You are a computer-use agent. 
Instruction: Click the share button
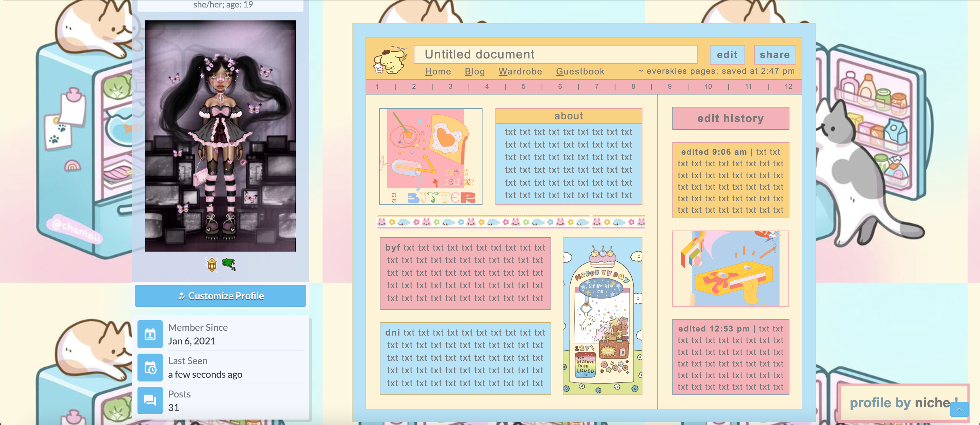(774, 55)
